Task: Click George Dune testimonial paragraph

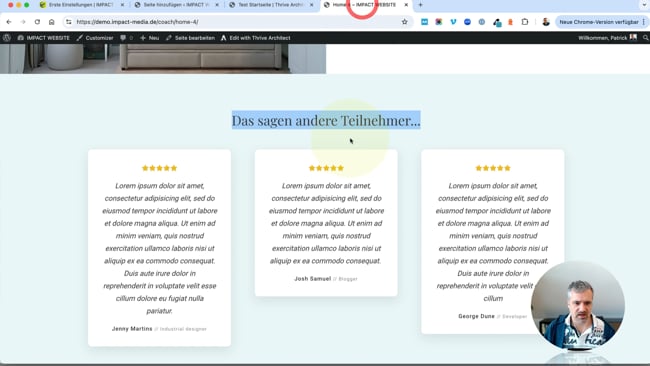Action: (x=493, y=242)
